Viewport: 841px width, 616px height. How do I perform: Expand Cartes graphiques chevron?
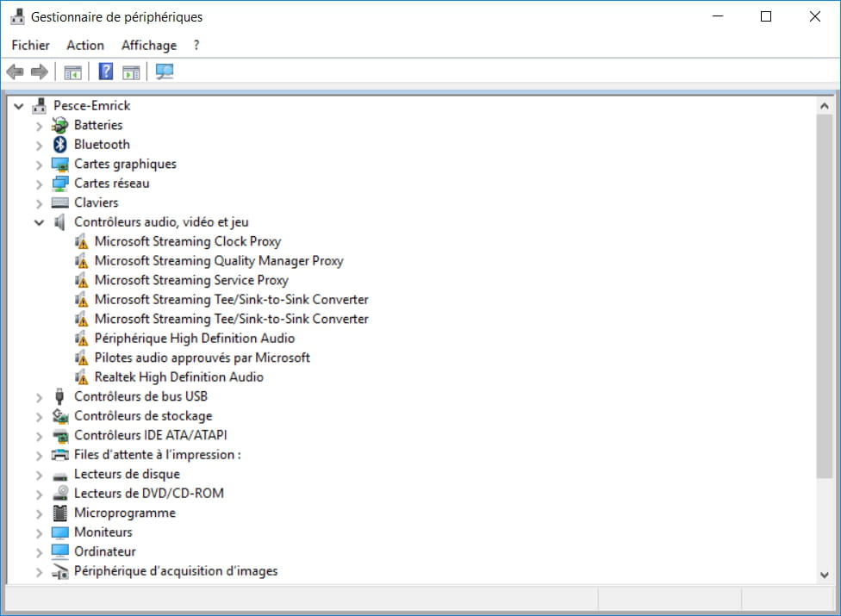(39, 165)
